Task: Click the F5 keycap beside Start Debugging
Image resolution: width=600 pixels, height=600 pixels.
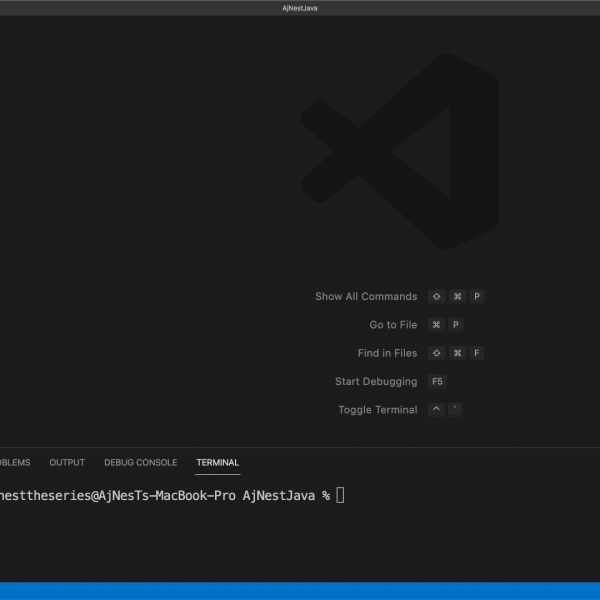Action: click(437, 381)
